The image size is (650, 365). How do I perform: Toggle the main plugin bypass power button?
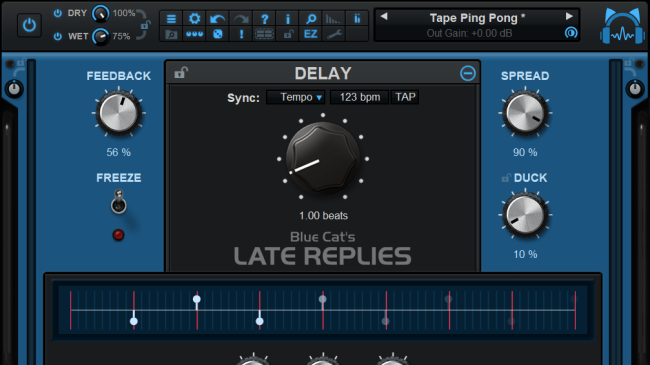click(x=29, y=25)
